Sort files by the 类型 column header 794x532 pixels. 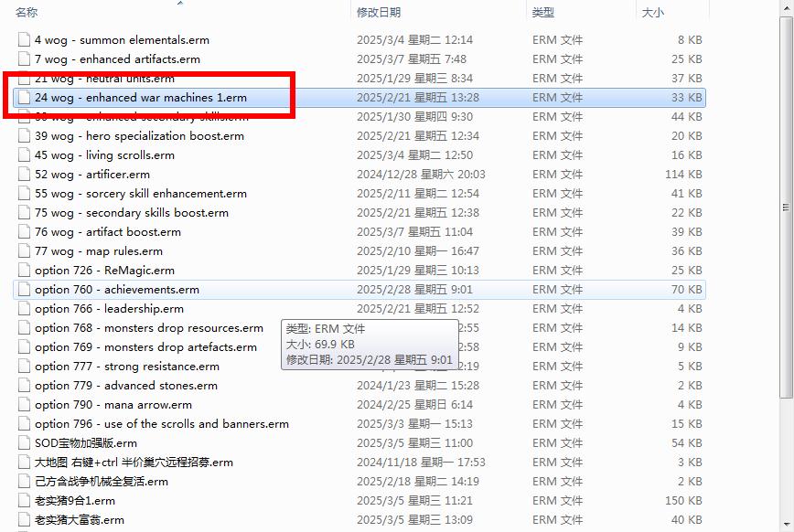[x=543, y=12]
